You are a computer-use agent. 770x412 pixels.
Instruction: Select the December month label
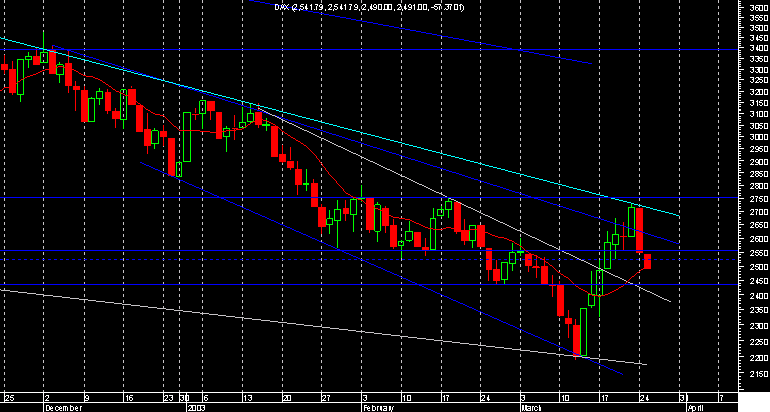pos(63,408)
